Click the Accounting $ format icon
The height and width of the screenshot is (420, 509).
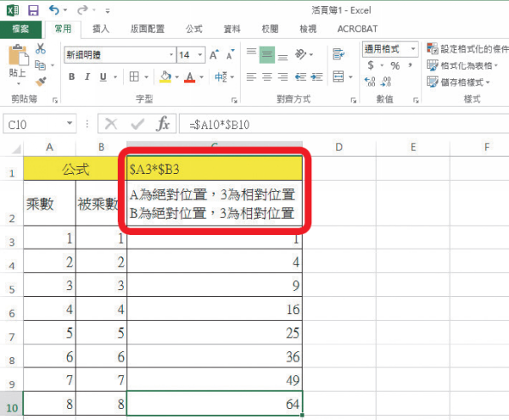click(371, 65)
